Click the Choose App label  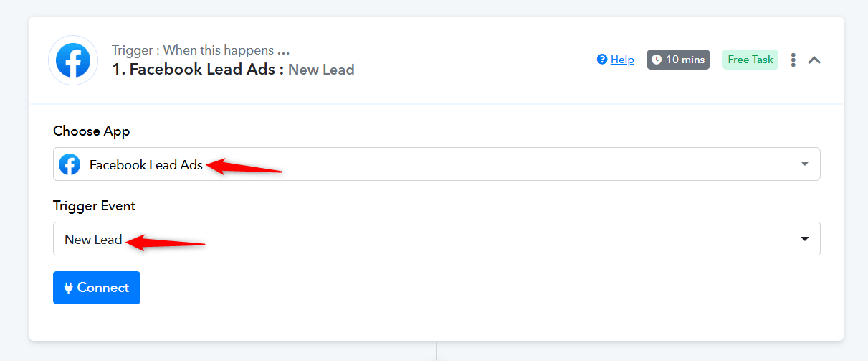(92, 131)
